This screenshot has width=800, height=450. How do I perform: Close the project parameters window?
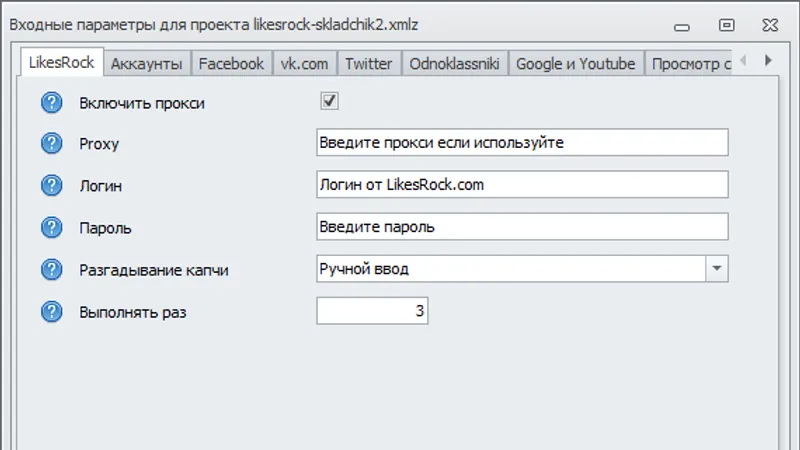pos(770,25)
